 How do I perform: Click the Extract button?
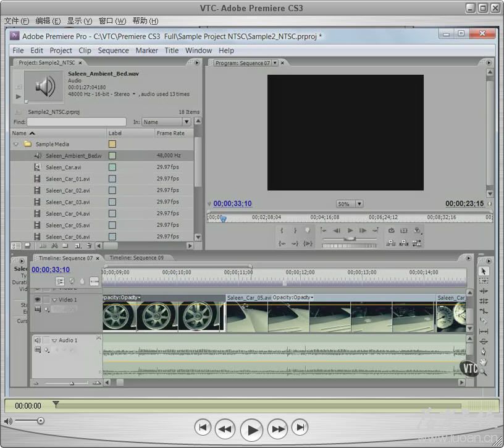404,243
